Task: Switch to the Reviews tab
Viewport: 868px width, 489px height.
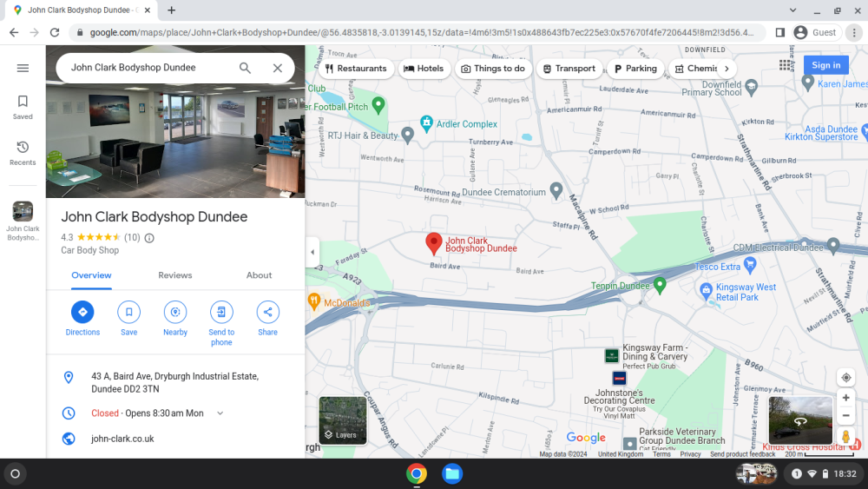Action: click(175, 275)
